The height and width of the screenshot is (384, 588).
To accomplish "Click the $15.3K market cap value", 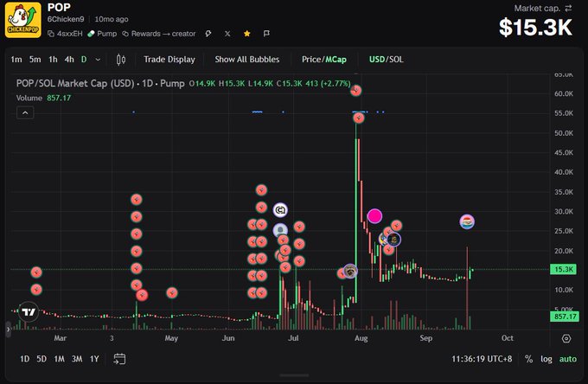I will click(535, 28).
